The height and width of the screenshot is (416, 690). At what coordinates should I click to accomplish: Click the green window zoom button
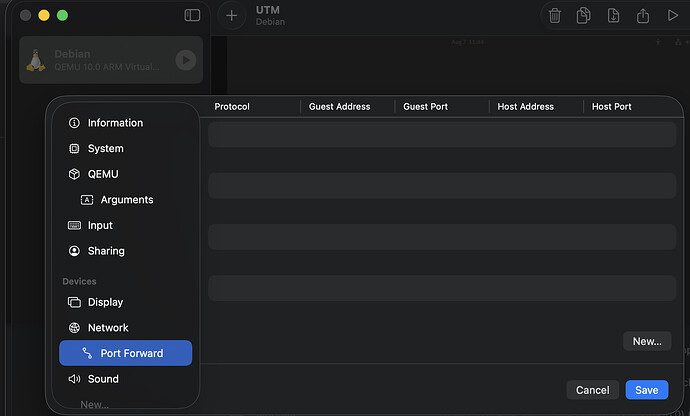(62, 15)
